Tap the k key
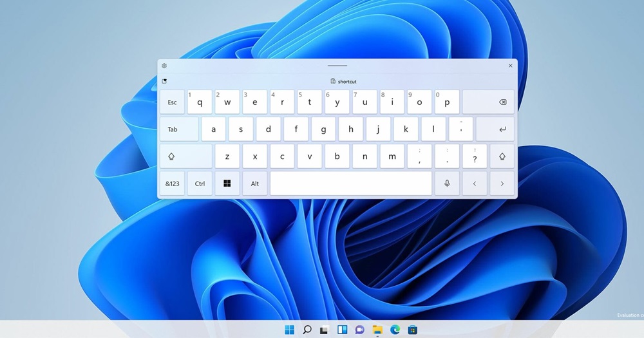This screenshot has width=644, height=338. (x=406, y=129)
